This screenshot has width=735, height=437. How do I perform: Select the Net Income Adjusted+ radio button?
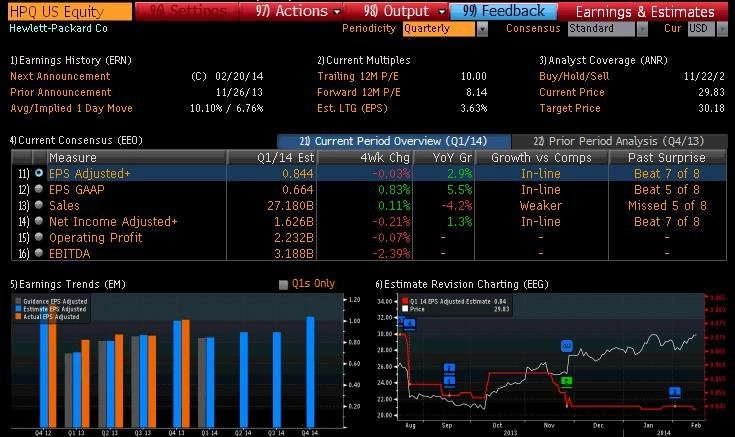point(39,221)
